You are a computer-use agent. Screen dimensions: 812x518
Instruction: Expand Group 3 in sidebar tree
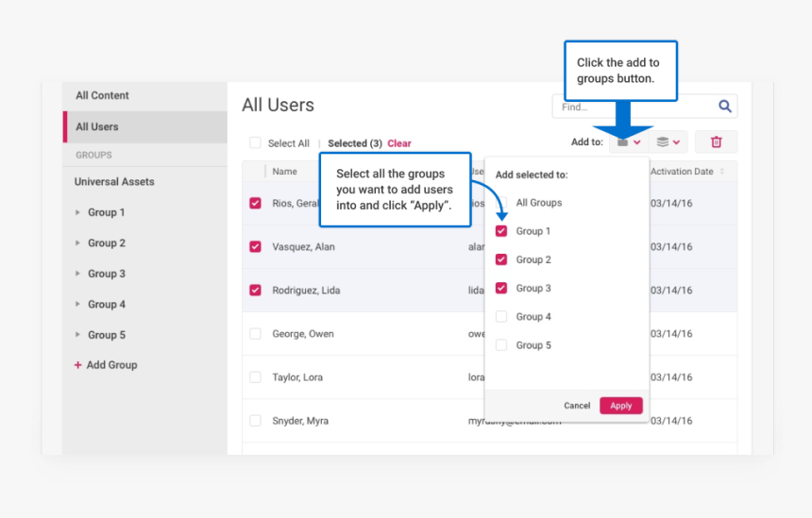(78, 275)
